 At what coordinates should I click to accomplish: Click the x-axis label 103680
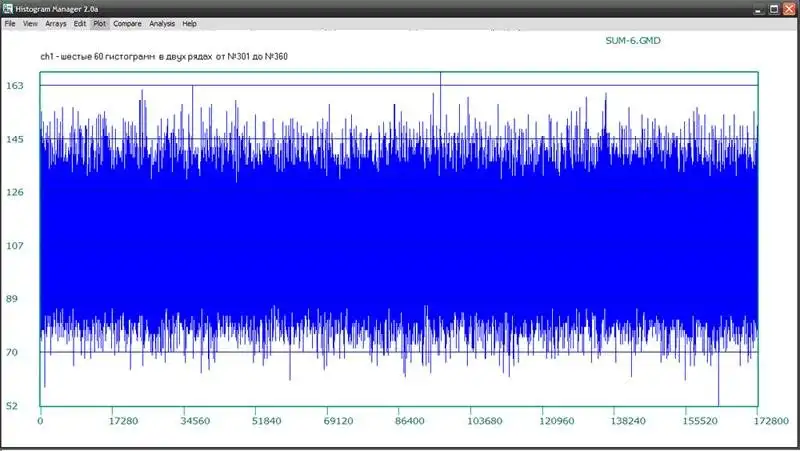tap(485, 421)
